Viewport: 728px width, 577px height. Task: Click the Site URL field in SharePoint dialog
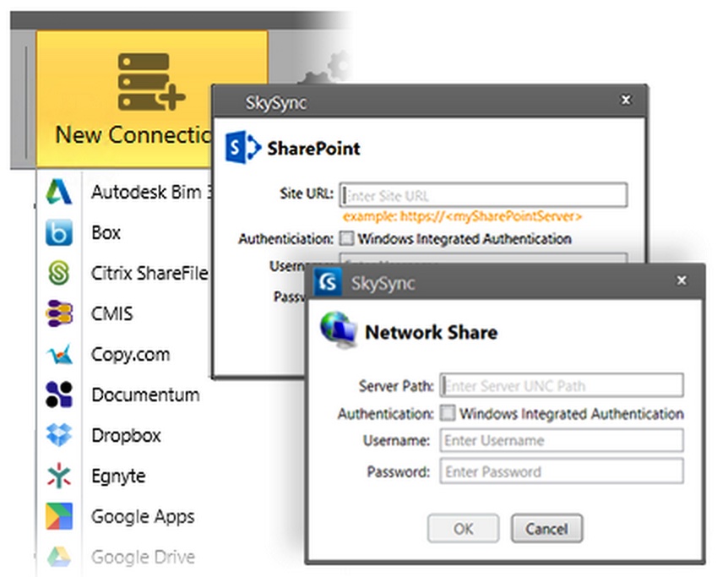[483, 195]
